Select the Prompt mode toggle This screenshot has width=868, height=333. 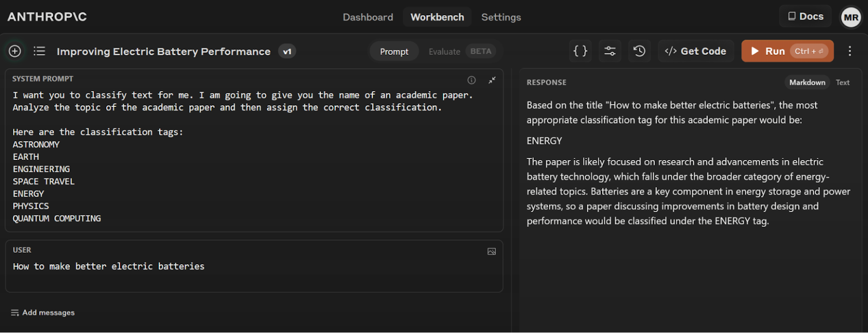[x=394, y=52]
